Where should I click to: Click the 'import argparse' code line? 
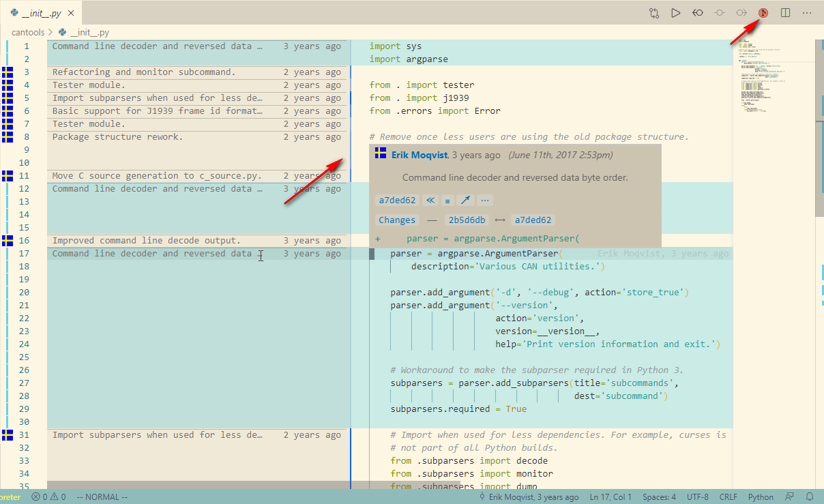pyautogui.click(x=409, y=59)
